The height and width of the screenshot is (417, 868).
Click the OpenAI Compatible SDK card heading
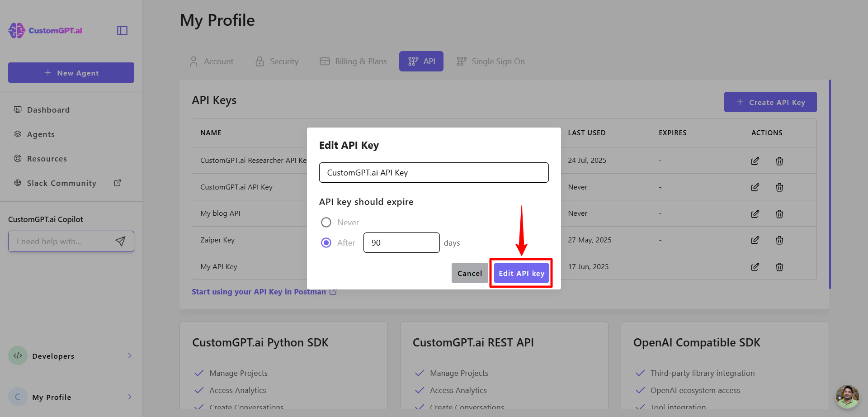point(697,343)
